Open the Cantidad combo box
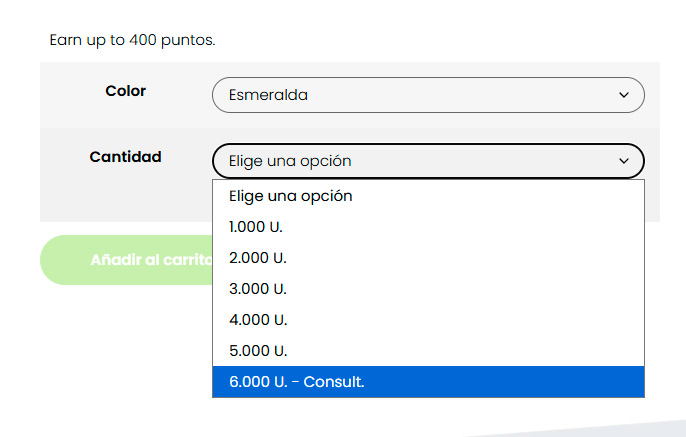The height and width of the screenshot is (437, 686). [x=427, y=161]
